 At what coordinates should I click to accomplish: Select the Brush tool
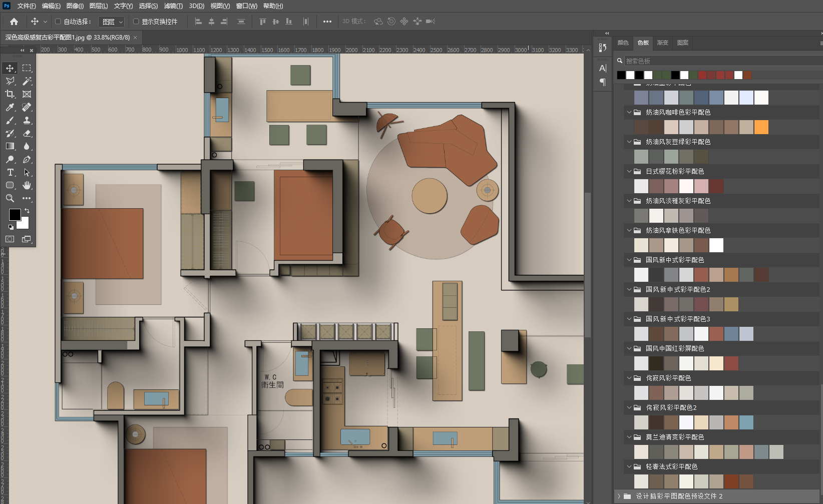(10, 120)
